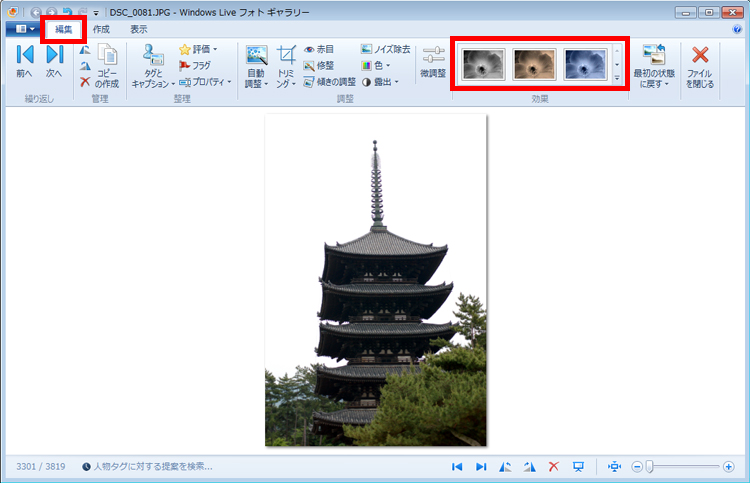
Task: Click 傾きの調整 straighten tool
Action: (330, 82)
